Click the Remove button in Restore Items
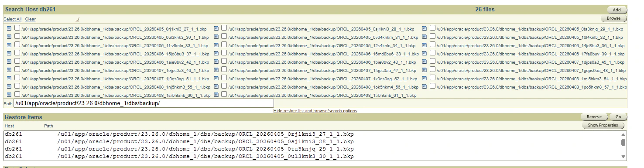 click(594, 117)
